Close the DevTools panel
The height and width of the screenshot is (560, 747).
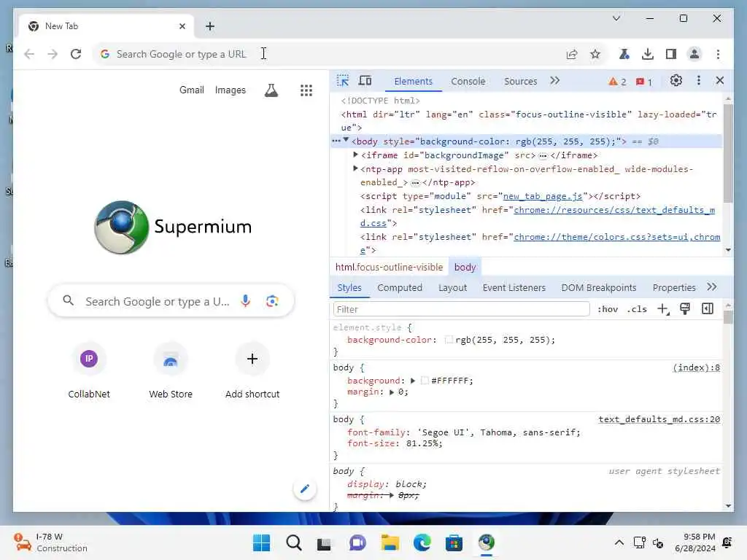point(720,80)
